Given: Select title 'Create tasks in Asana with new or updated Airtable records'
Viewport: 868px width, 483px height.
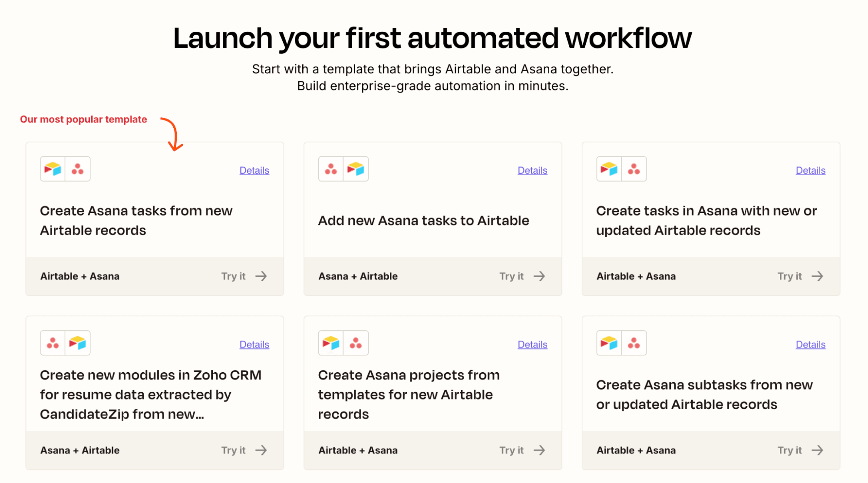Looking at the screenshot, I should tap(706, 221).
